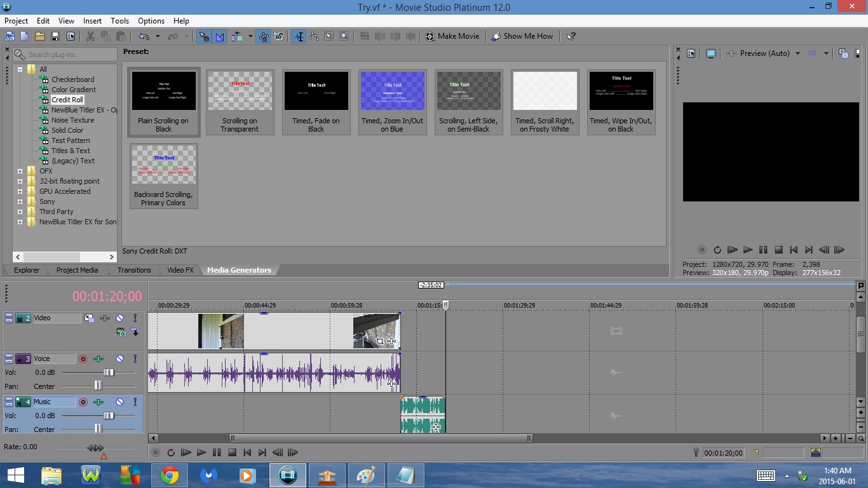Click the Cut scissors icon

tap(90, 36)
